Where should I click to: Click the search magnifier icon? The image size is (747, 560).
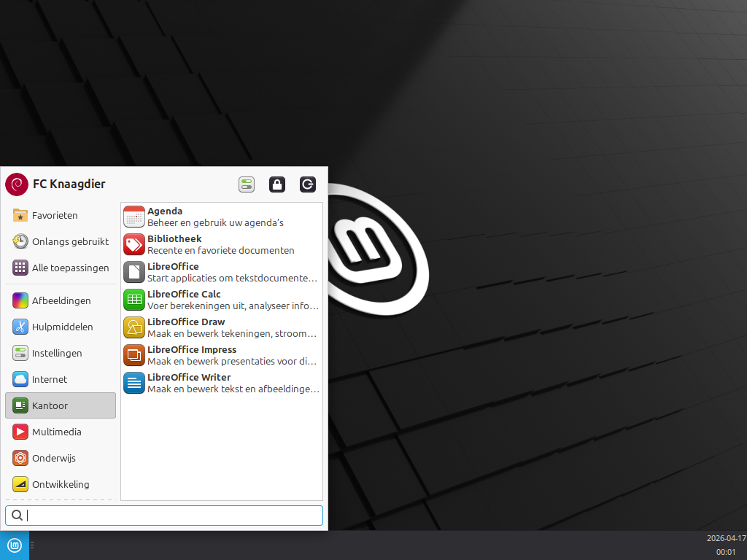(17, 516)
